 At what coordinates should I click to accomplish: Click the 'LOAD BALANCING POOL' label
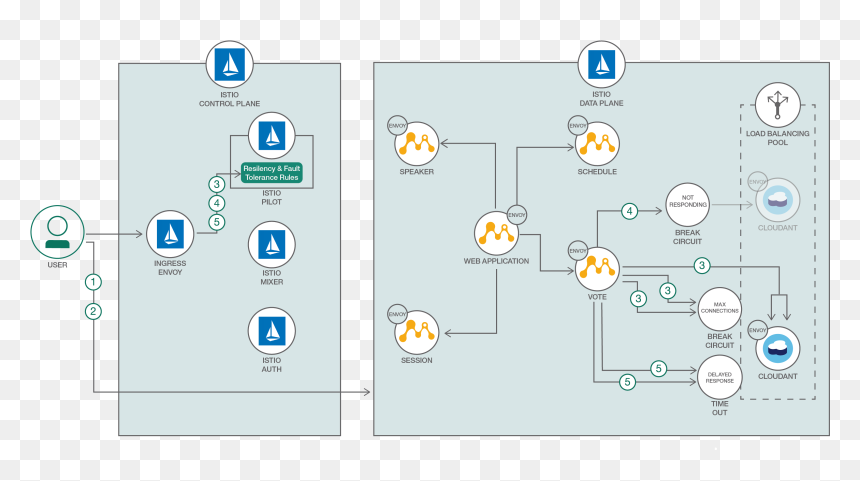778,138
